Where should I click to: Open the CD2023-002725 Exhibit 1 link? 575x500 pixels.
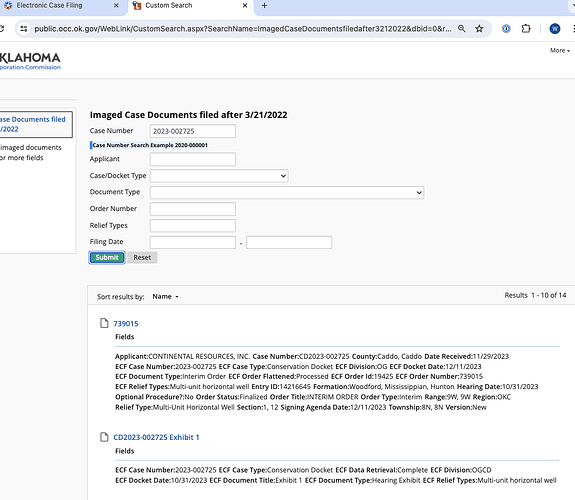(x=156, y=437)
